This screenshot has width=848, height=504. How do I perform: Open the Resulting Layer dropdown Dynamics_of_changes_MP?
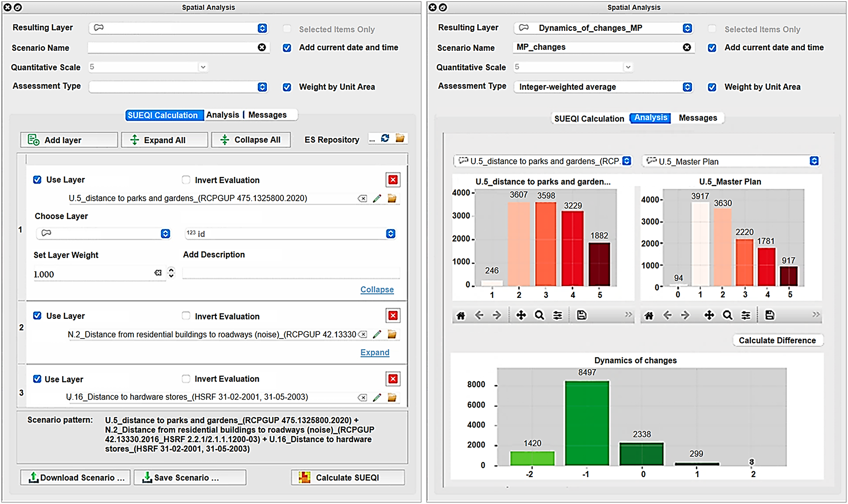click(x=603, y=28)
